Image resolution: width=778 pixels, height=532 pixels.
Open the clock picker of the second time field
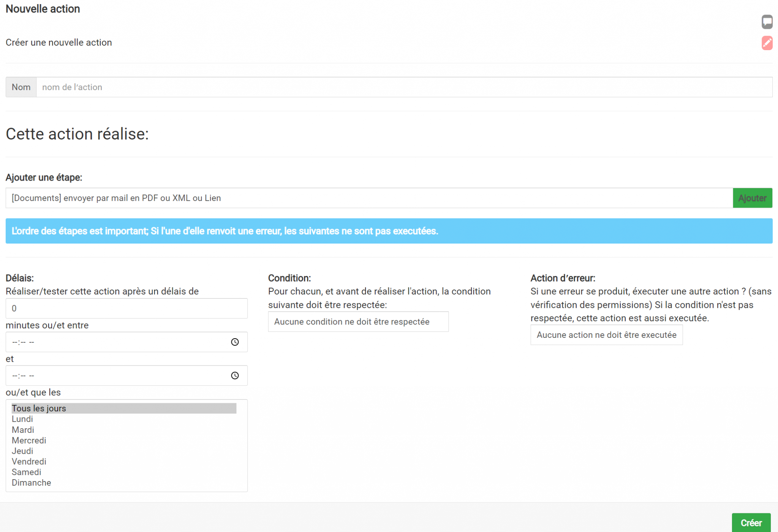point(235,375)
